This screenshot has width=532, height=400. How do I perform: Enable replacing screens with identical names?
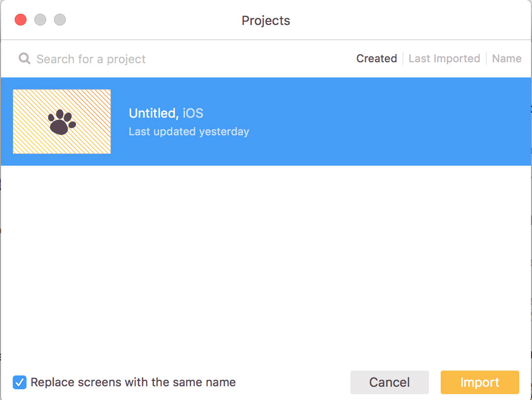(19, 382)
